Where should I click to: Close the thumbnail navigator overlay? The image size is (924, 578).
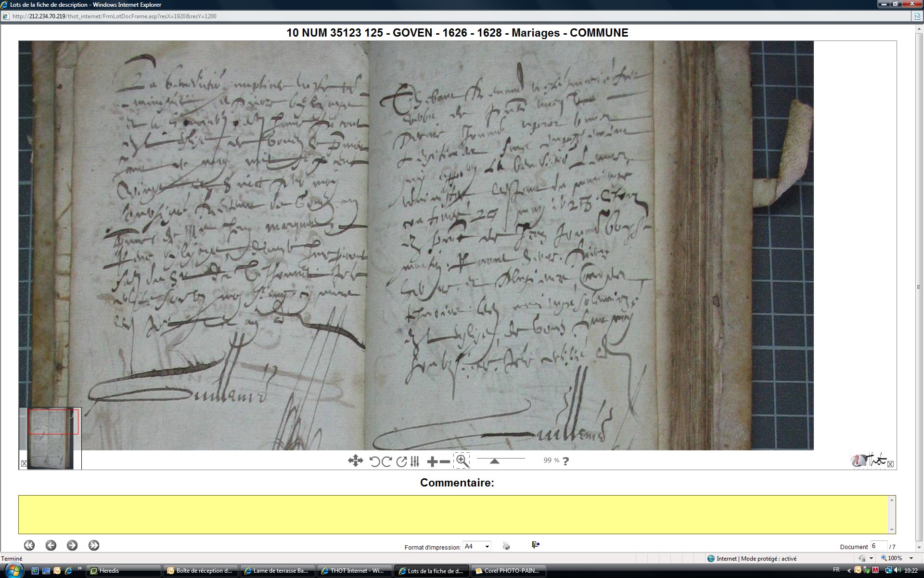(x=24, y=463)
